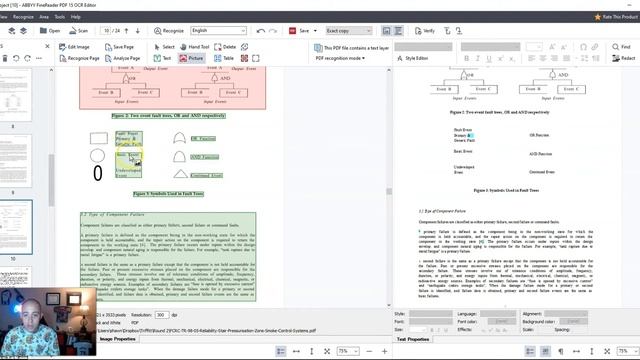Rotate page left in Pages pane

[16, 58]
